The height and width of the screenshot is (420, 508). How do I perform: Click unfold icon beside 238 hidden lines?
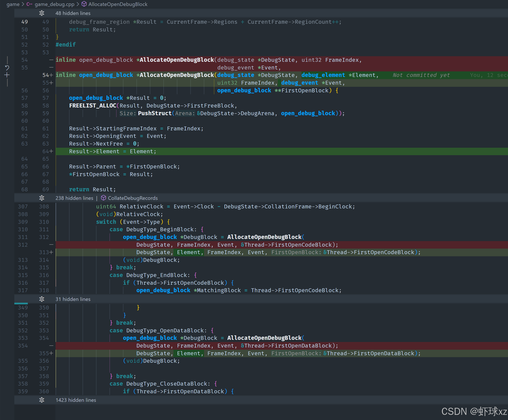42,198
